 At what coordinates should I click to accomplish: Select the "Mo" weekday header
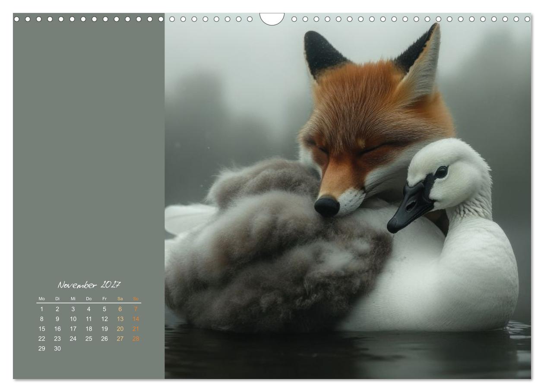[x=41, y=299]
